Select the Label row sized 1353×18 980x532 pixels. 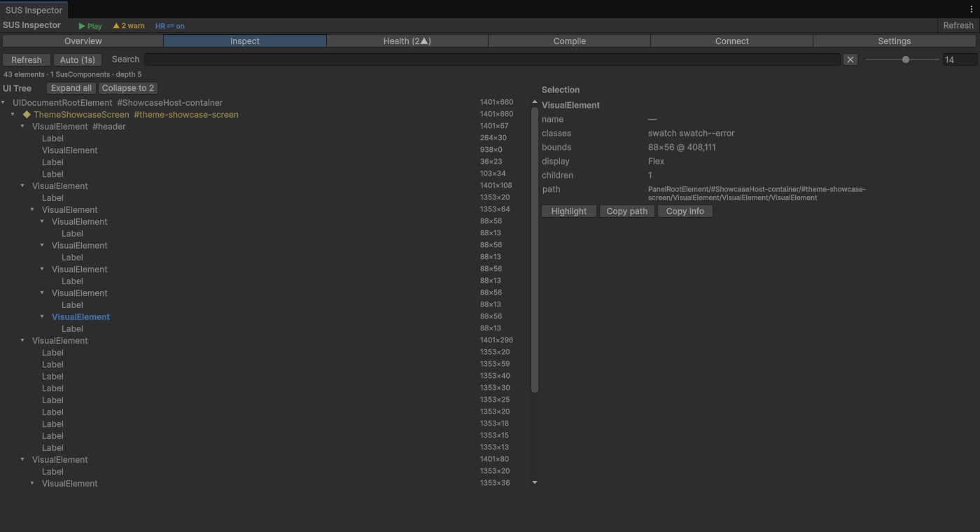[266, 423]
